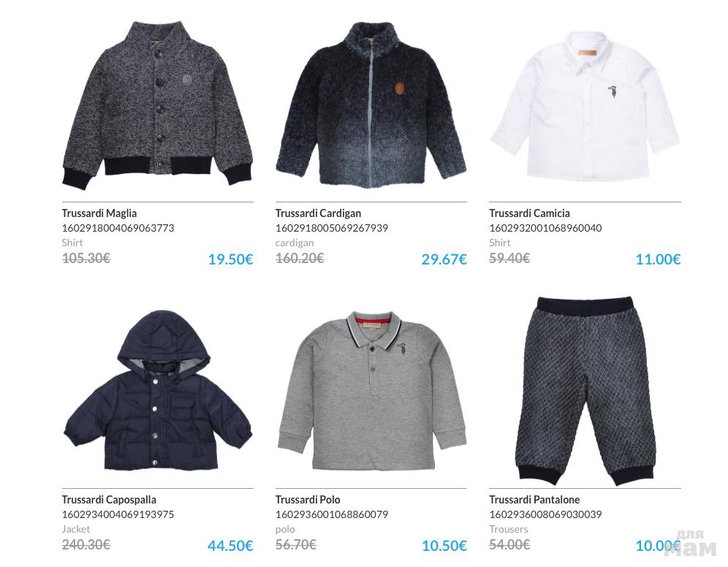Click the Trussardi Pantalone product title
The width and height of the screenshot is (728, 567).
(534, 500)
